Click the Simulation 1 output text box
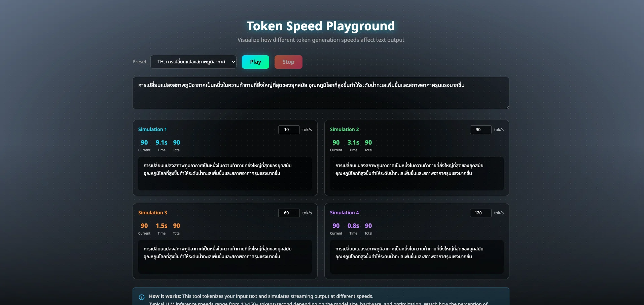Image resolution: width=644 pixels, height=305 pixels. (x=225, y=174)
